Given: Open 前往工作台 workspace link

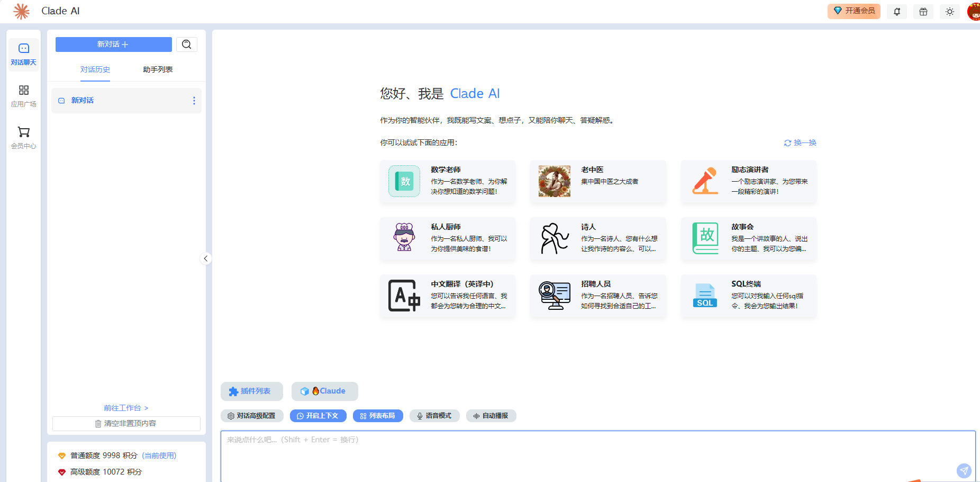Looking at the screenshot, I should [125, 408].
